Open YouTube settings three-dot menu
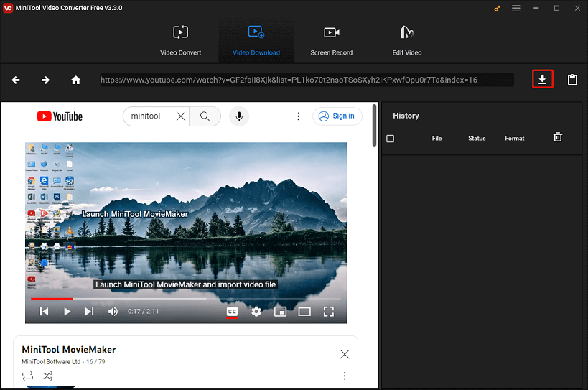Viewport: 588px width, 390px height. coord(299,116)
